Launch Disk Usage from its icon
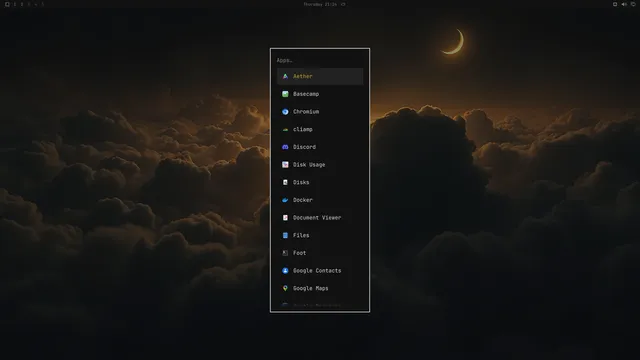The width and height of the screenshot is (640, 360). [285, 164]
